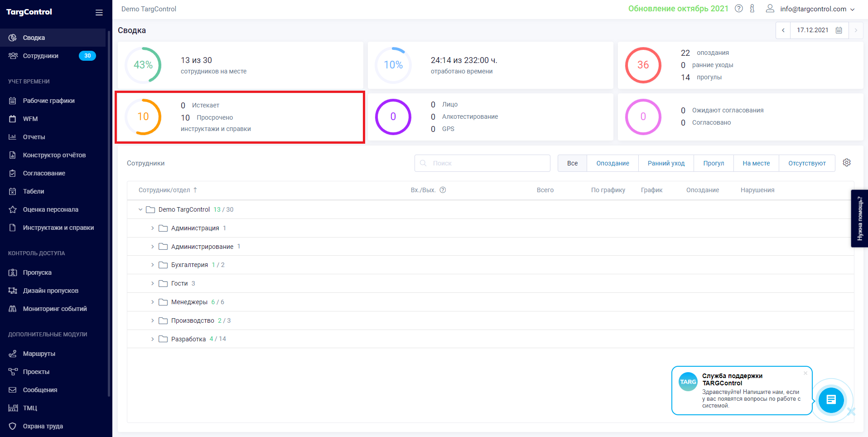Expand the Производство department
The width and height of the screenshot is (868, 437).
click(153, 320)
